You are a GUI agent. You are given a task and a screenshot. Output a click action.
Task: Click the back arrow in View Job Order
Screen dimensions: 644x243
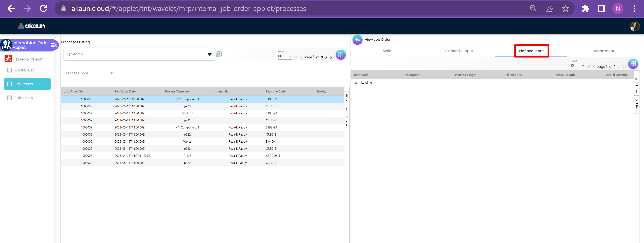[x=357, y=40]
